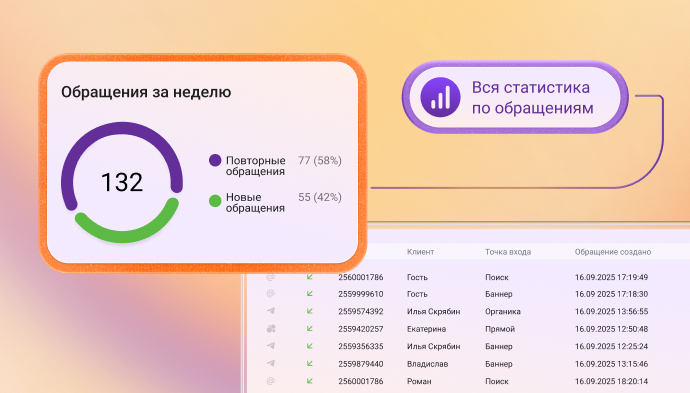690x393 pixels.
Task: Click Баннер in row 2559356335
Action: pos(499,346)
